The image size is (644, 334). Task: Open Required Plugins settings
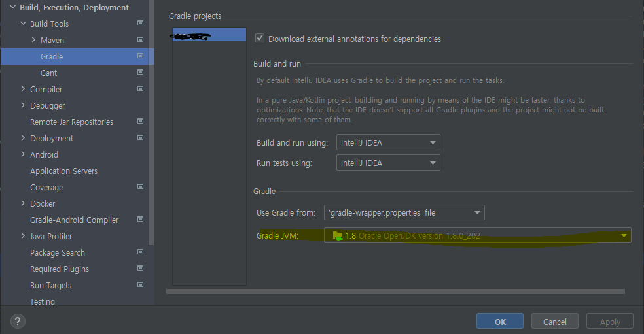pyautogui.click(x=60, y=269)
